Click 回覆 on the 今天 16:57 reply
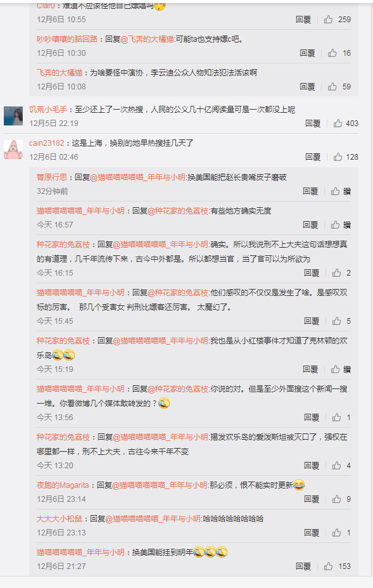 click(x=310, y=225)
